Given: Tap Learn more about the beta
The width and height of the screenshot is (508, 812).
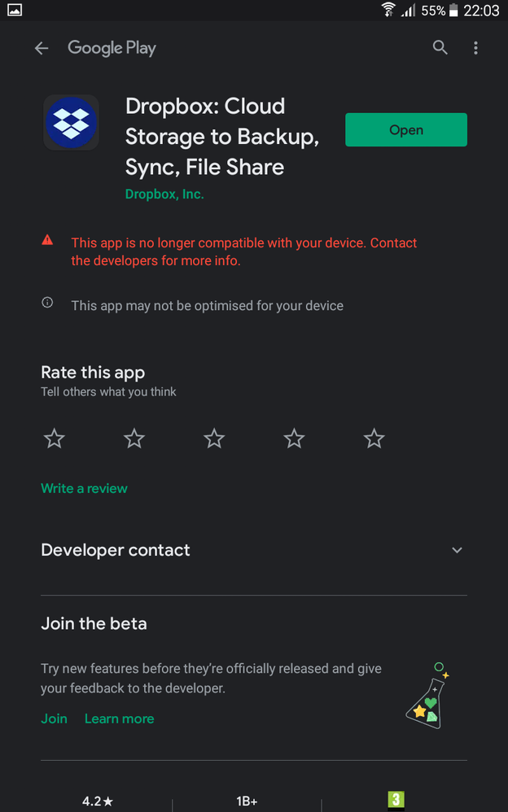Looking at the screenshot, I should 119,718.
